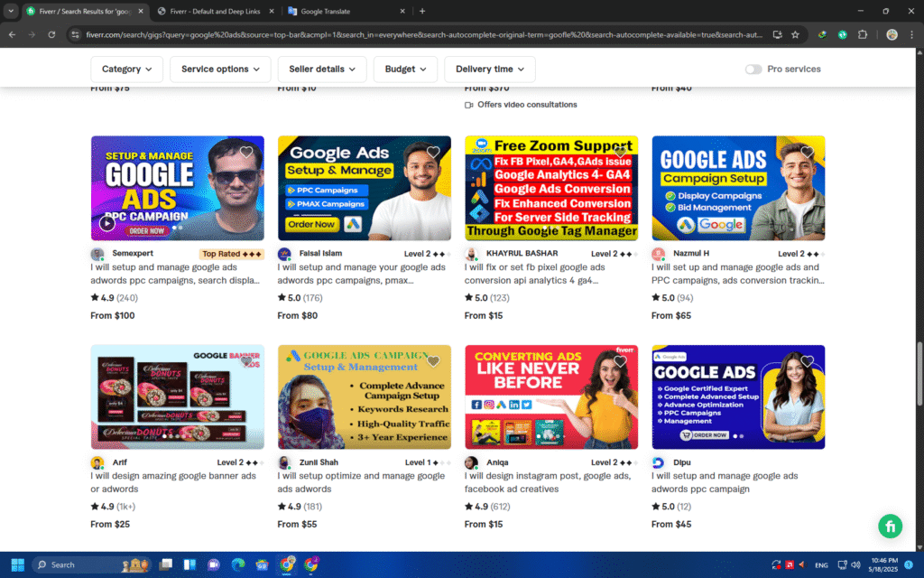Open Delivery time dropdown
The height and width of the screenshot is (578, 924).
click(490, 69)
